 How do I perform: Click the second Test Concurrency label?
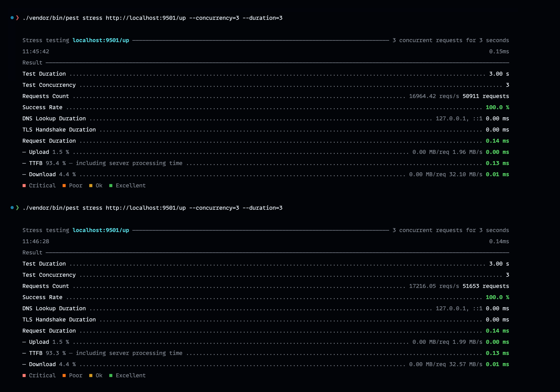[49, 275]
